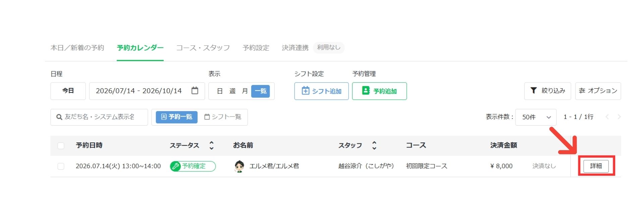Sort by ステータス column arrows
The height and width of the screenshot is (215, 644).
[x=211, y=145]
